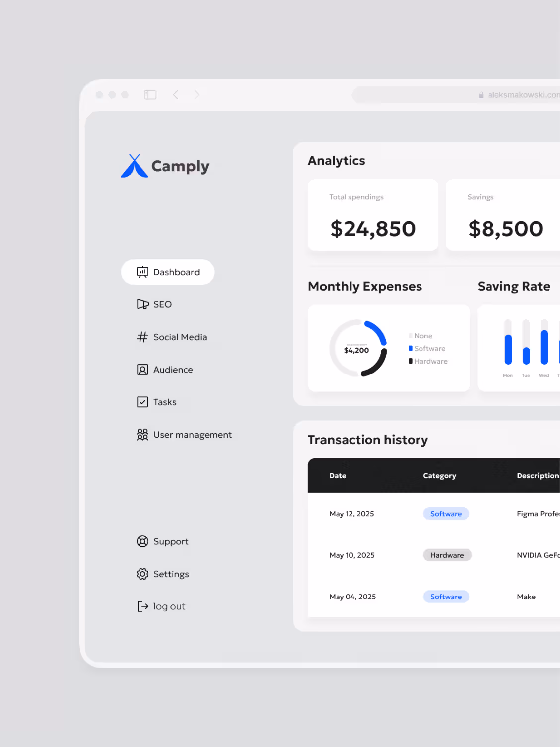Click the log out icon
The width and height of the screenshot is (560, 747).
click(x=142, y=606)
